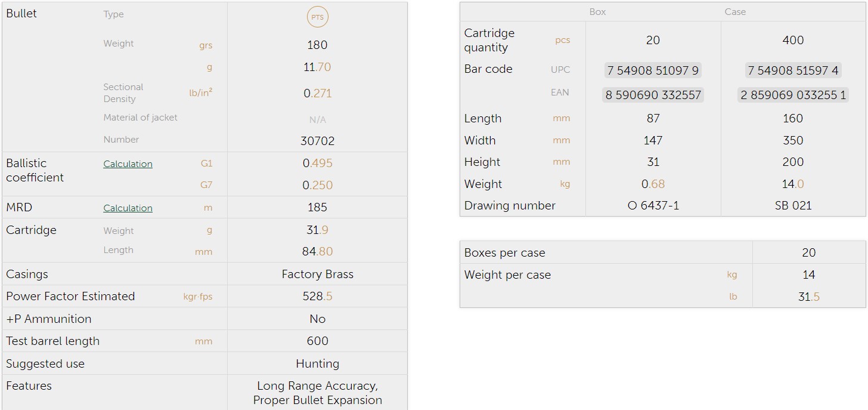The height and width of the screenshot is (410, 868).
Task: Click the Factory Brass casings value
Action: point(317,275)
